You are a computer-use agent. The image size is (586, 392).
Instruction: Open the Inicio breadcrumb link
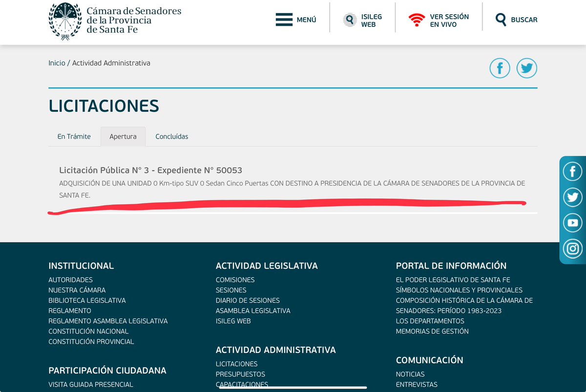(56, 62)
